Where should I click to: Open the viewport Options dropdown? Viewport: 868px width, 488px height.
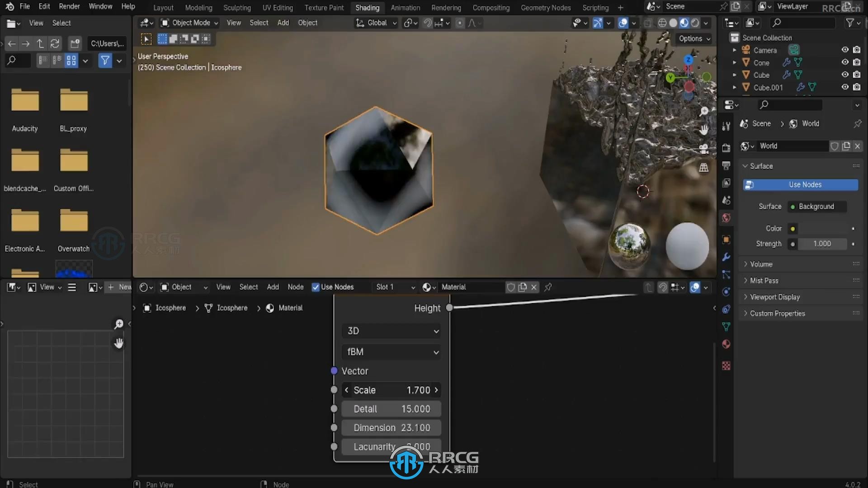point(694,38)
